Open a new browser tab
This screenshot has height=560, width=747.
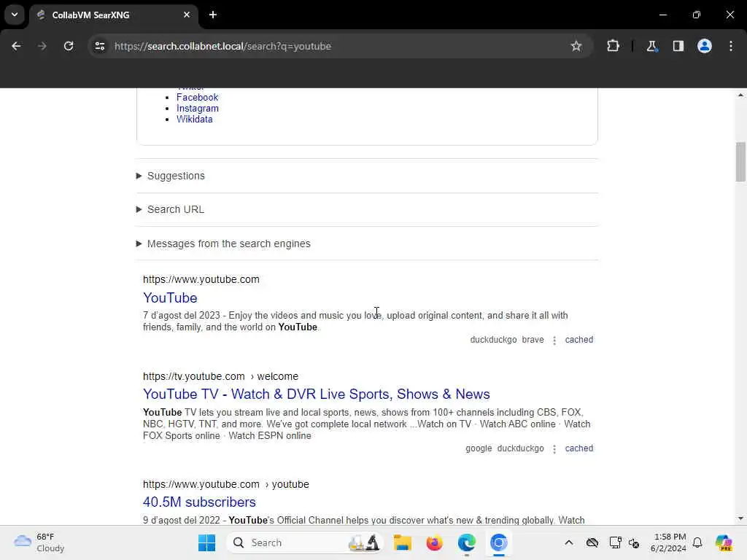(x=213, y=15)
